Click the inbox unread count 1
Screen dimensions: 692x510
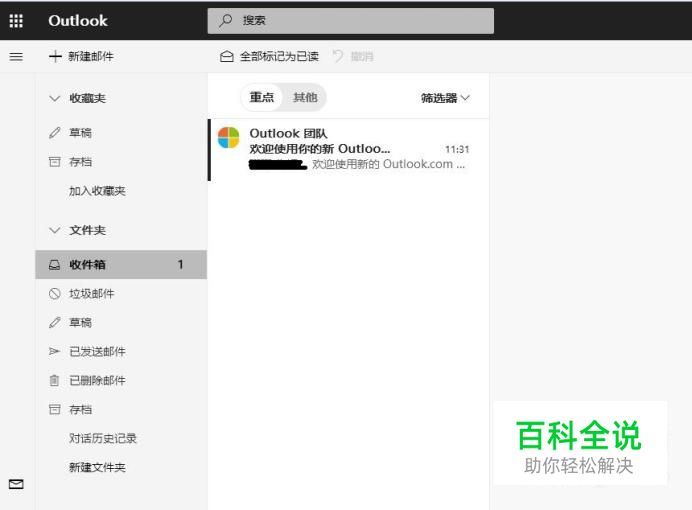tap(180, 264)
